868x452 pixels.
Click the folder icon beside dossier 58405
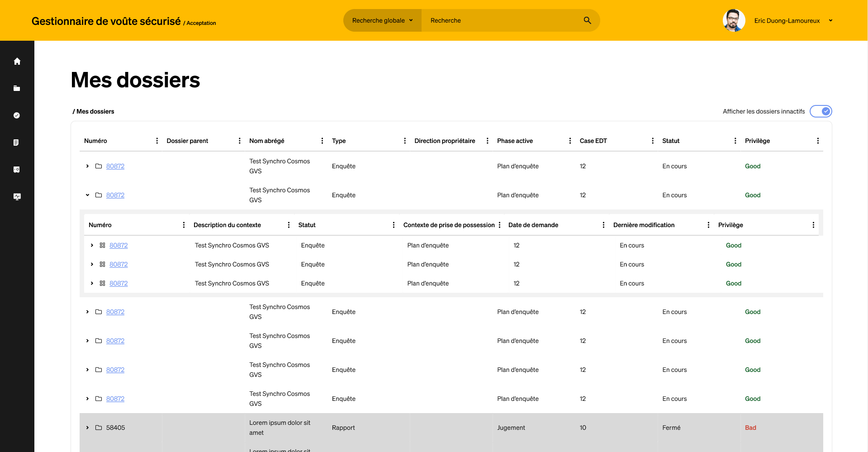[98, 427]
